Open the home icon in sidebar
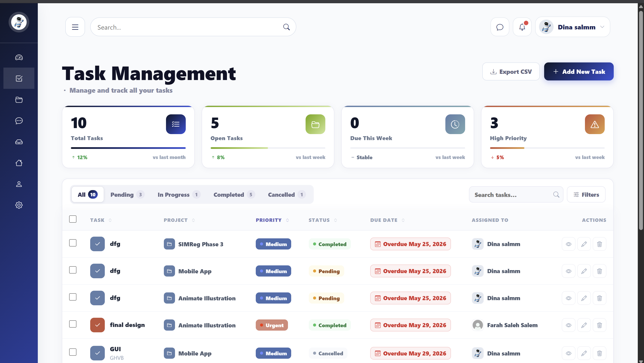 [x=19, y=163]
